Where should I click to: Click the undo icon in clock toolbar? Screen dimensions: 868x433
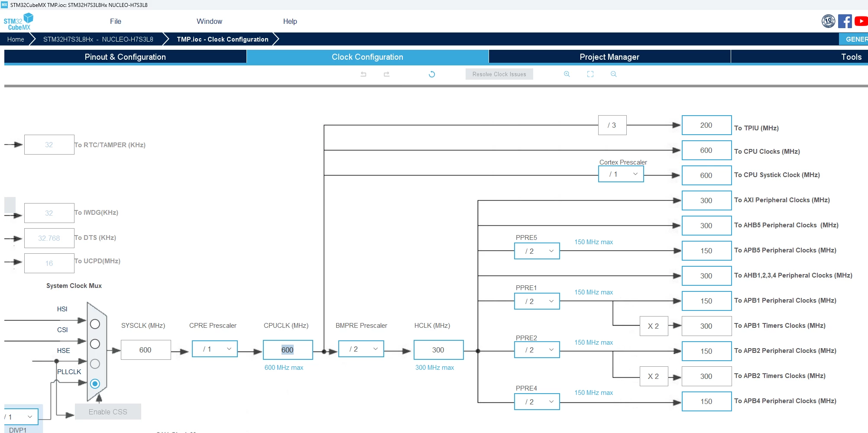pyautogui.click(x=363, y=74)
